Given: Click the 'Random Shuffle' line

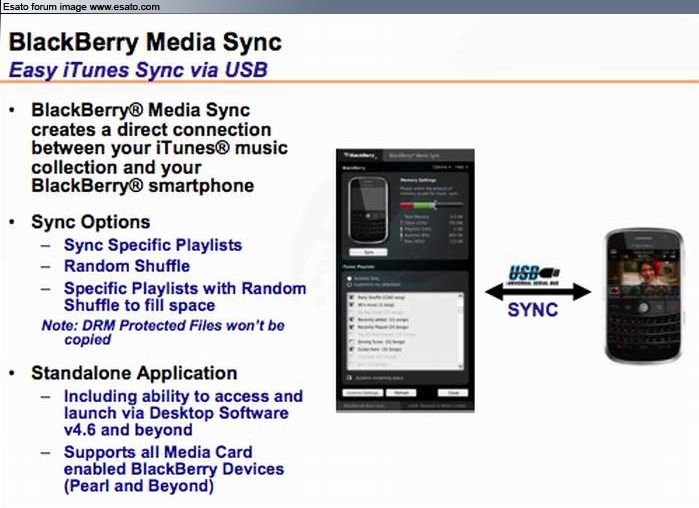Looking at the screenshot, I should point(127,266).
